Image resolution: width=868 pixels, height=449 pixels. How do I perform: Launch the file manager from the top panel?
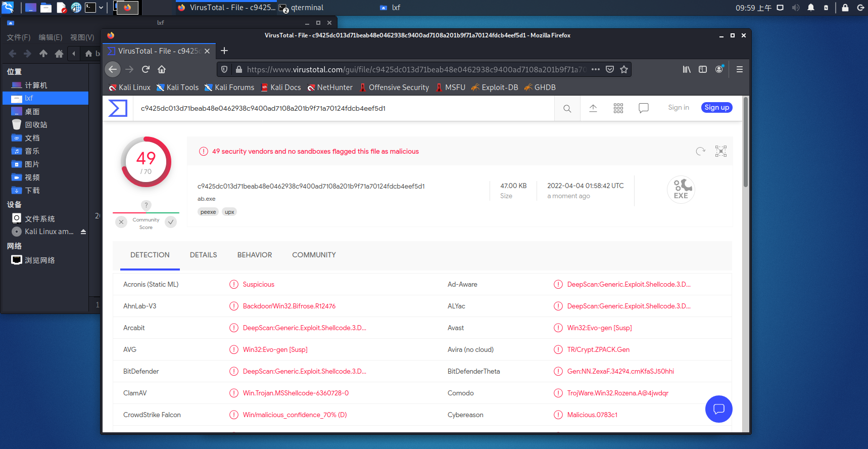tap(46, 8)
